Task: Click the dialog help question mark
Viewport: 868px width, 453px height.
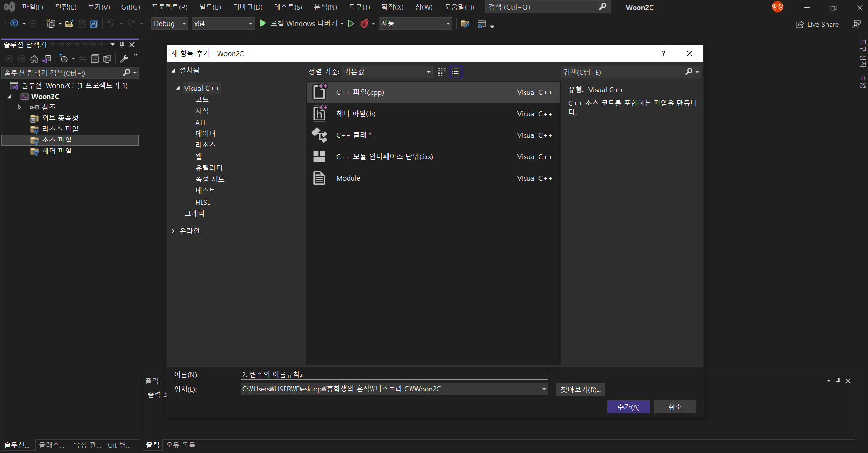Action: click(x=664, y=53)
